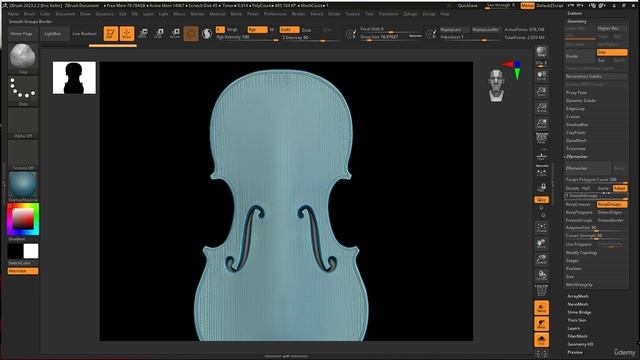The width and height of the screenshot is (640, 360).
Task: Toggle the orange Ghost icon
Action: (x=542, y=324)
